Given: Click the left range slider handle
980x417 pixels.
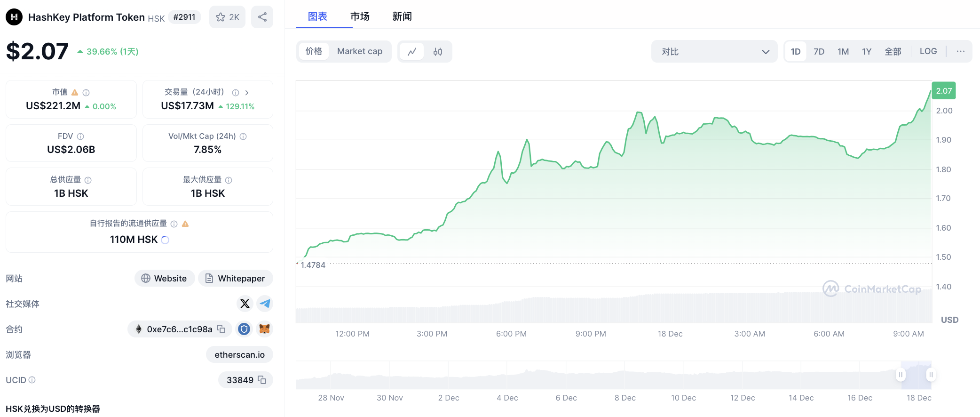Looking at the screenshot, I should (901, 375).
